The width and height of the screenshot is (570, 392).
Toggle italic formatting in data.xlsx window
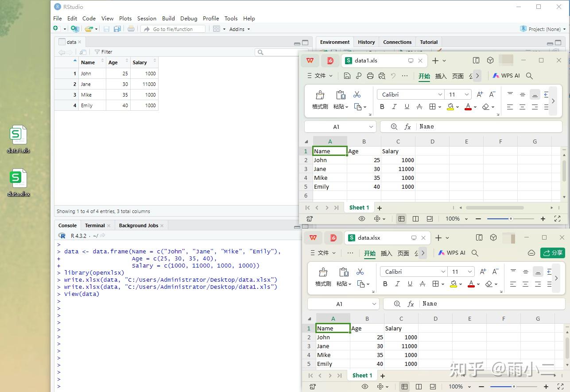tap(398, 284)
